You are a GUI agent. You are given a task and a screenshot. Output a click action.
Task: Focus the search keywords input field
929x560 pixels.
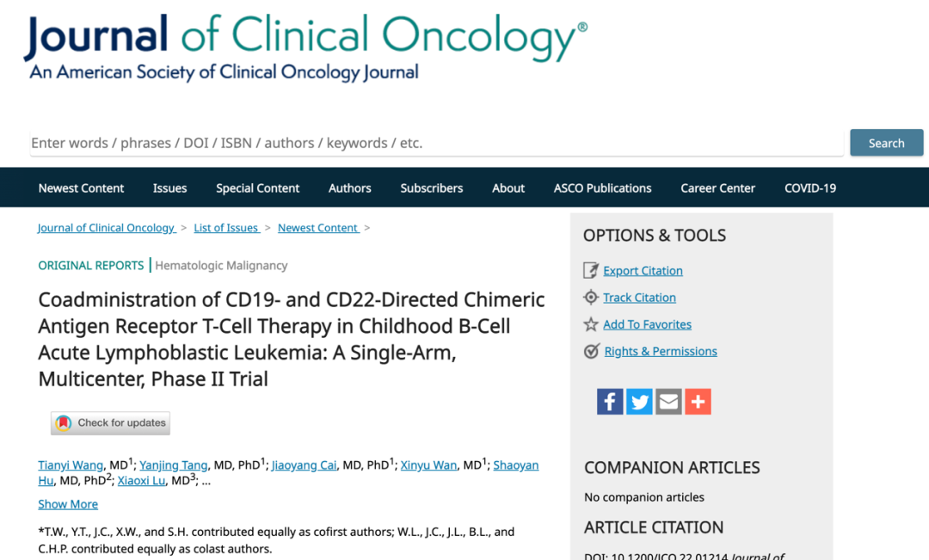[437, 143]
